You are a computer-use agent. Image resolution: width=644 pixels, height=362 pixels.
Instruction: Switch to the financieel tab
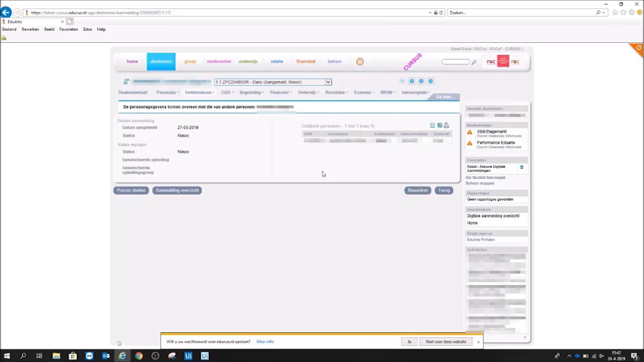(306, 61)
